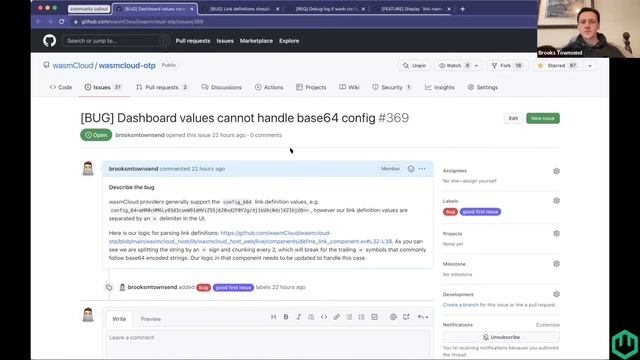This screenshot has width=640, height=360.
Task: Open the Security tab
Action: tap(391, 87)
